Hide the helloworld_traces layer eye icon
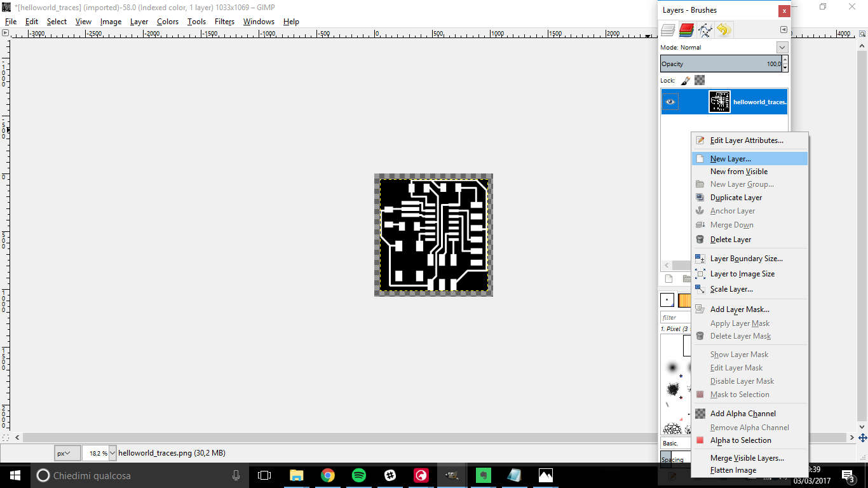The image size is (868, 488). (670, 102)
